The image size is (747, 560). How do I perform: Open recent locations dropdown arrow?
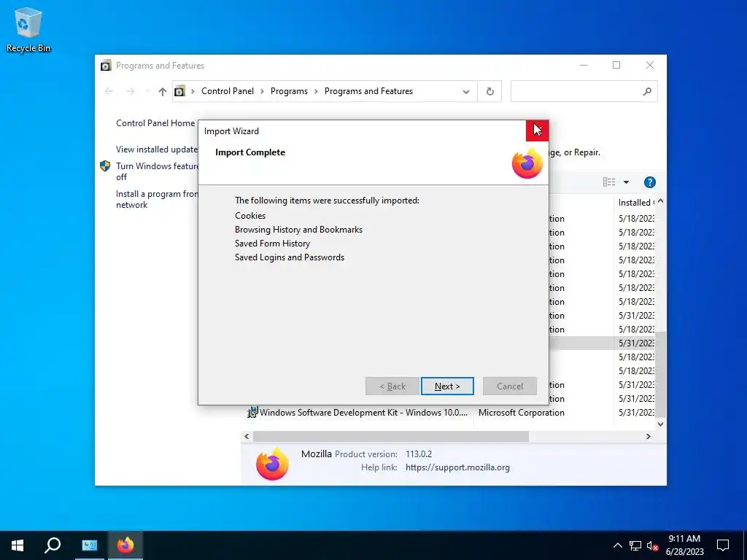click(147, 91)
